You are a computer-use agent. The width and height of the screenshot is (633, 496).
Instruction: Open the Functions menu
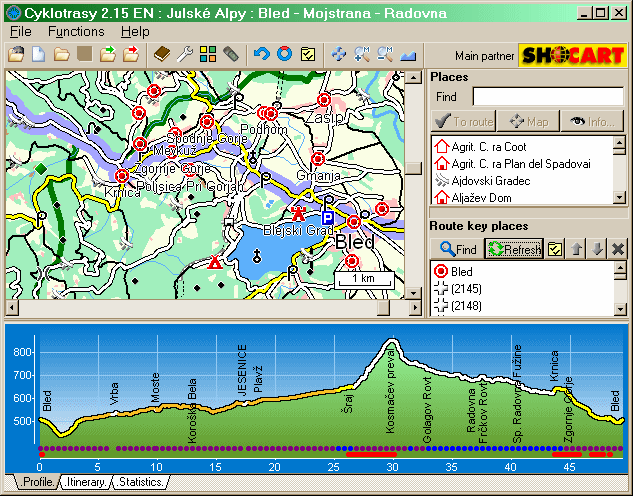[x=76, y=31]
